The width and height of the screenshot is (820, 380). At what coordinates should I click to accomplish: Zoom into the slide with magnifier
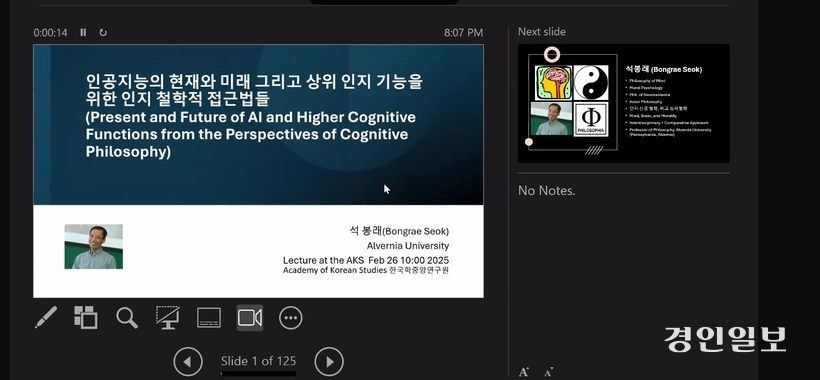pyautogui.click(x=127, y=318)
